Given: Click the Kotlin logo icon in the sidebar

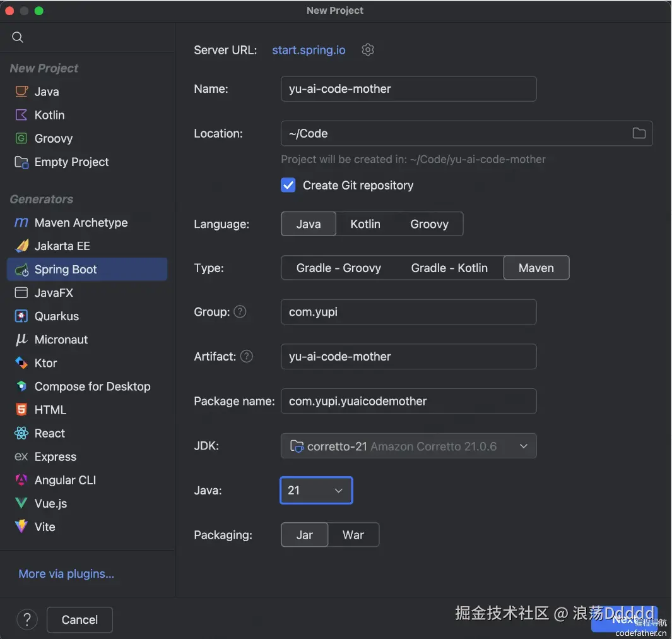Looking at the screenshot, I should (21, 115).
